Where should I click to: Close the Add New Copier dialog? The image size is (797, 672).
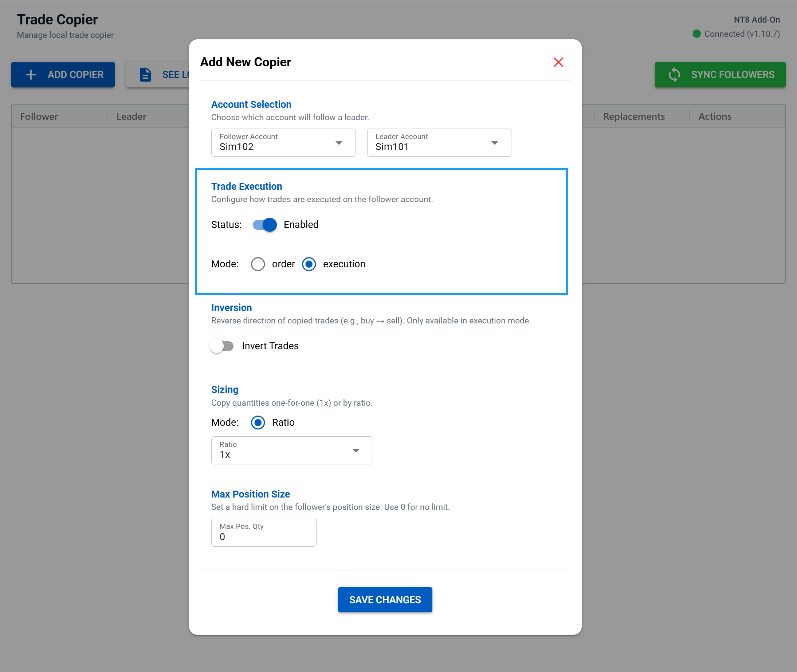pyautogui.click(x=558, y=62)
